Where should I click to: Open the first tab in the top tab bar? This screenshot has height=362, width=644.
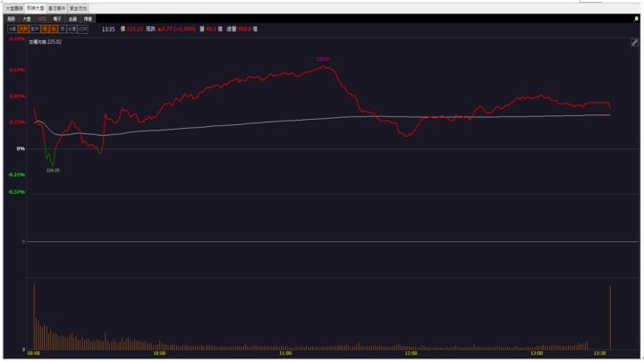point(13,7)
